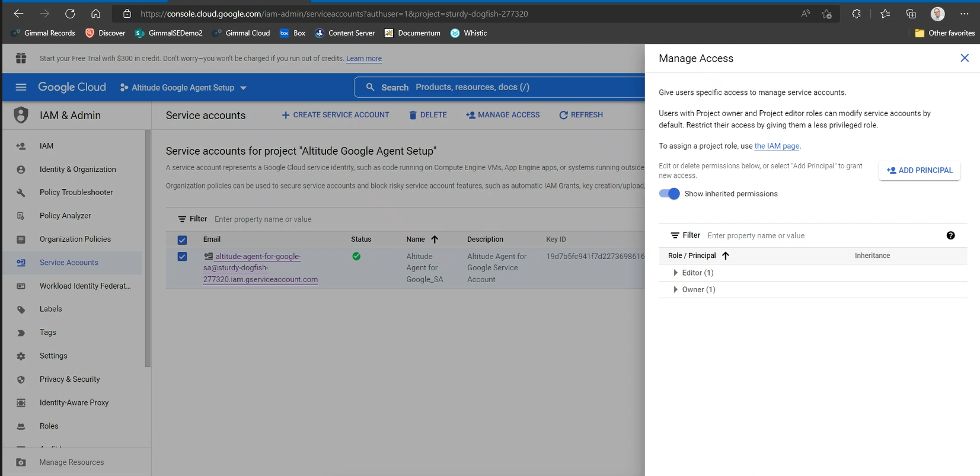
Task: Open the Altitude Google Agent Setup project dropdown
Action: point(183,88)
